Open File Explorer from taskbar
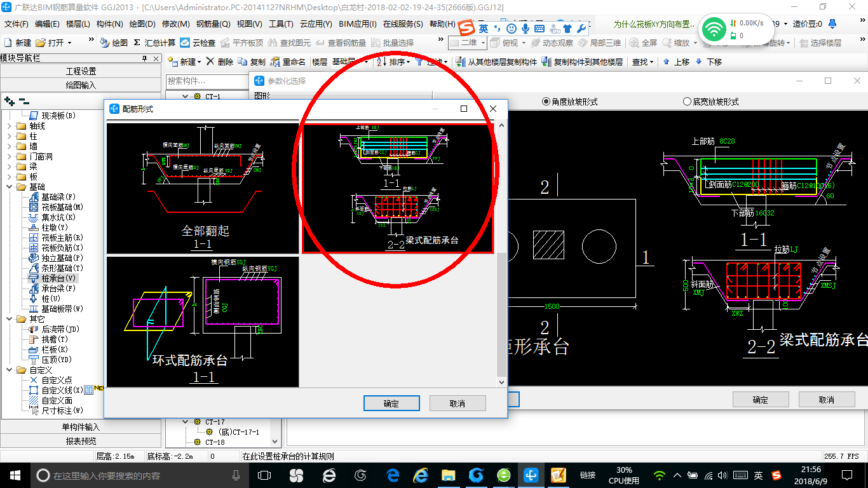 click(448, 475)
